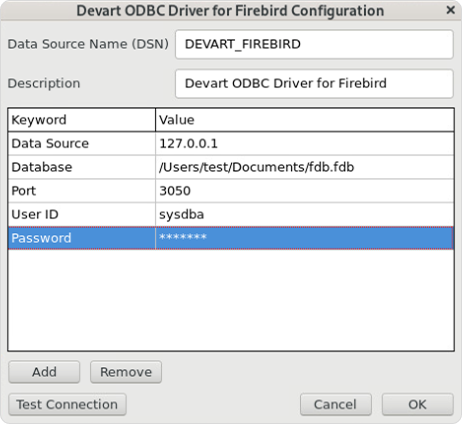462x424 pixels.
Task: Cancel the configuration dialog
Action: (336, 405)
